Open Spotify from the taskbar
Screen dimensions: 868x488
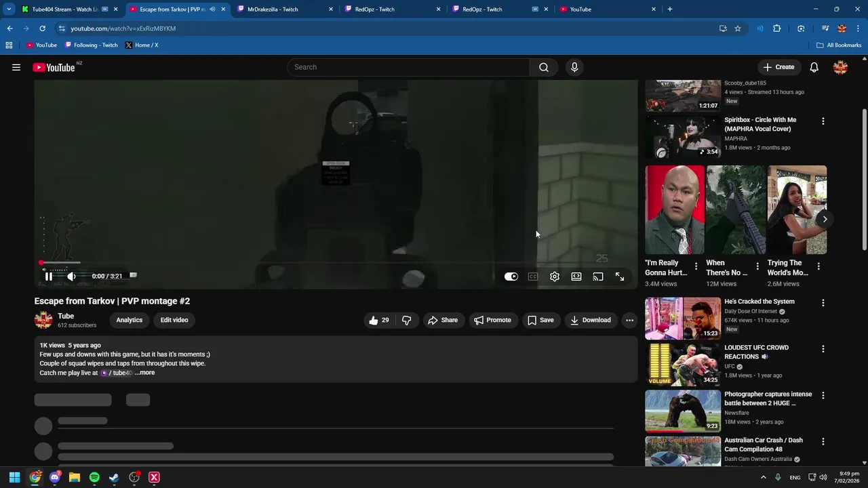94,477
